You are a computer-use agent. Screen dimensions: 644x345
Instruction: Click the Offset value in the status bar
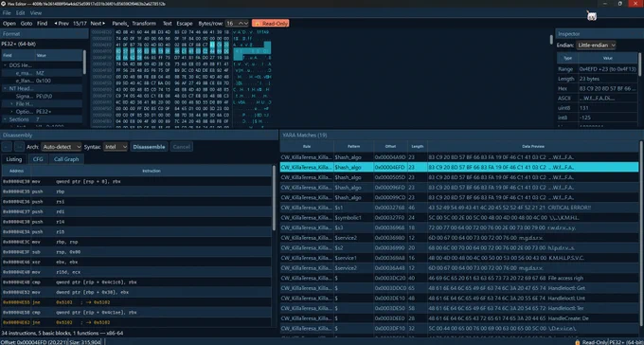tap(33, 342)
